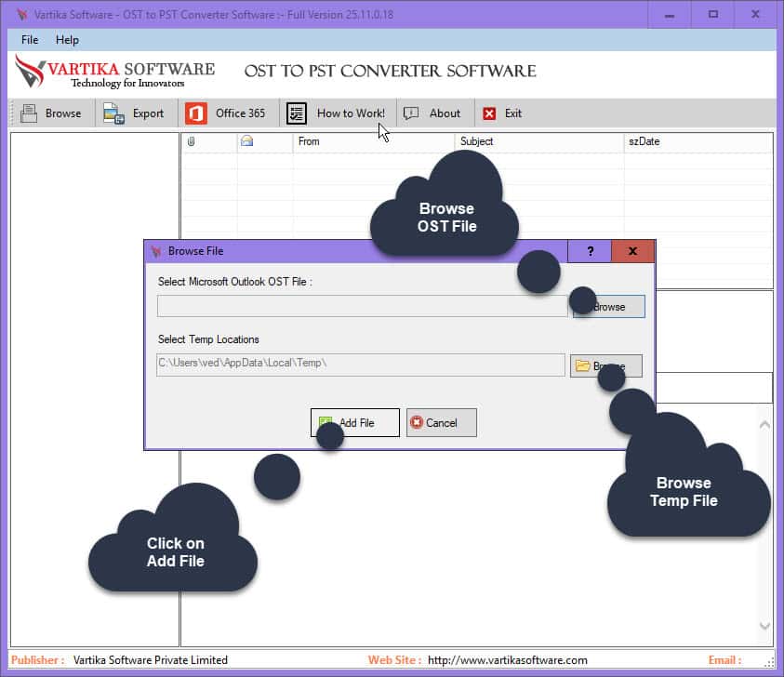
Task: Click the Add File button
Action: click(355, 422)
